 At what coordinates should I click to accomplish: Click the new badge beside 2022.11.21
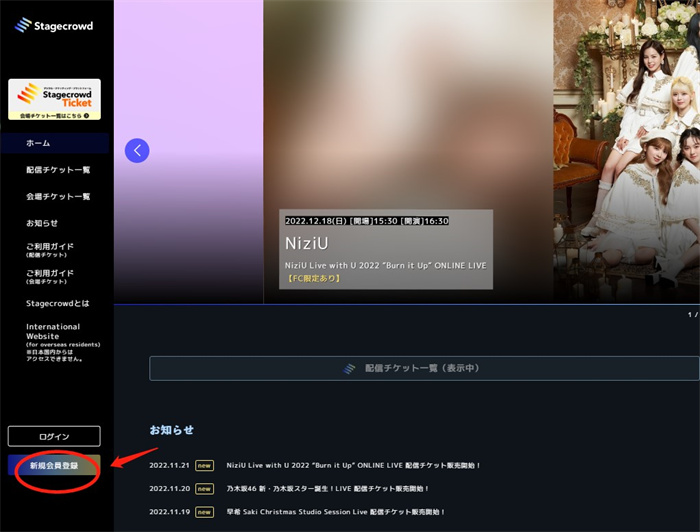tap(204, 466)
